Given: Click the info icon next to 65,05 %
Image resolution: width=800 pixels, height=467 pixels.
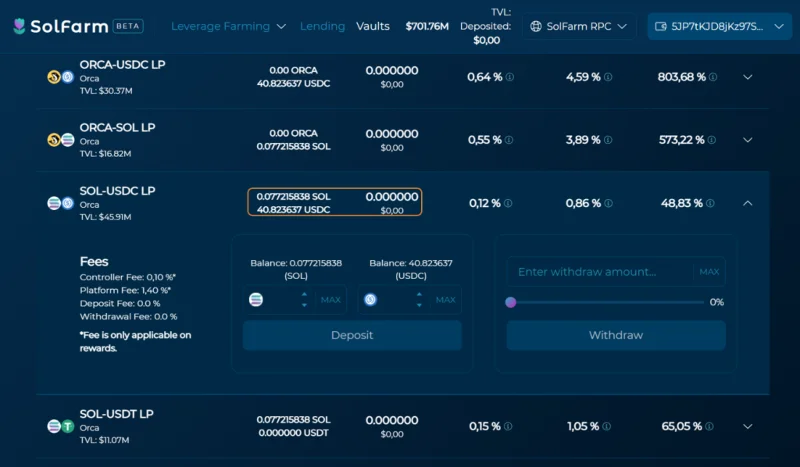Looking at the screenshot, I should coord(709,426).
